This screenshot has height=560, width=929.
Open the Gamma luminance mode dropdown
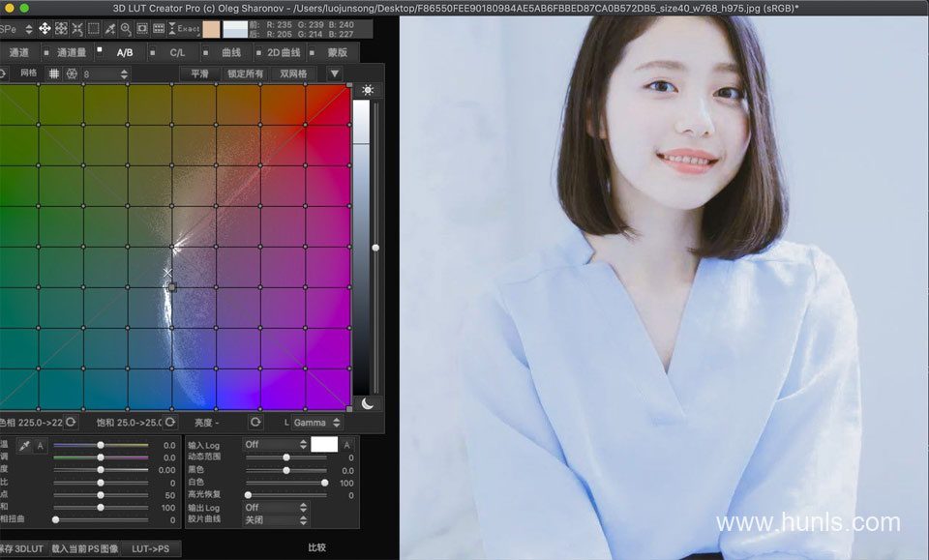[317, 423]
